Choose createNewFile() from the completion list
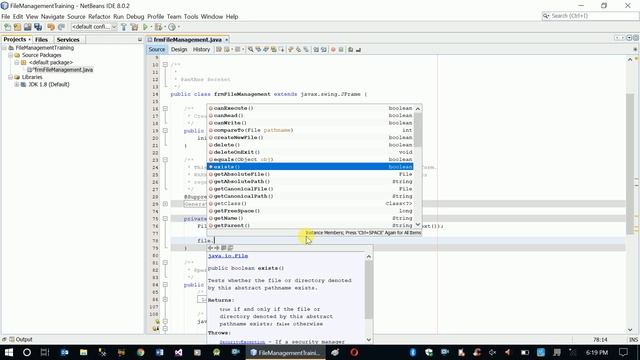 tap(310, 138)
